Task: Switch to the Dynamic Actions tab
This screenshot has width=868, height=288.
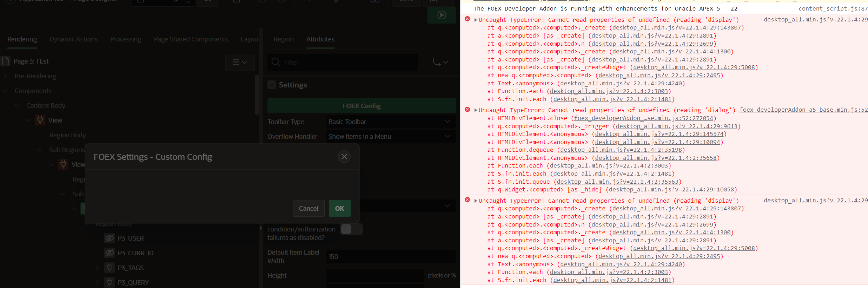Action: coord(73,39)
